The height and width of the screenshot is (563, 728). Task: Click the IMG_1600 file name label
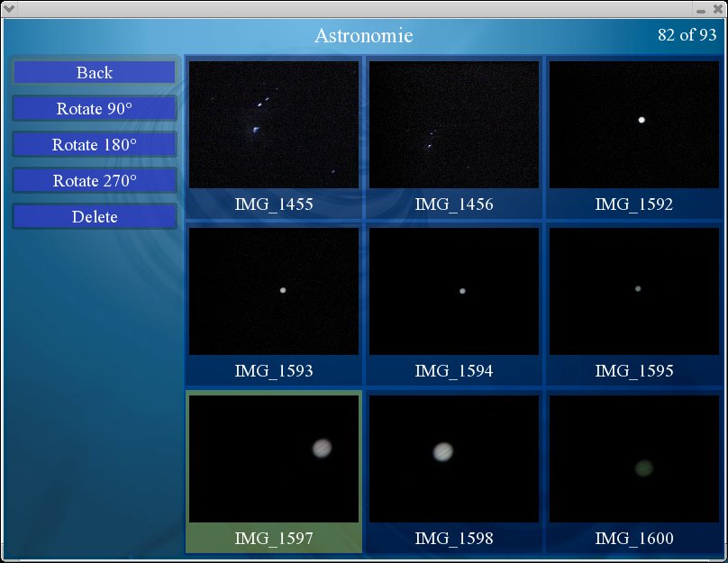tap(634, 539)
